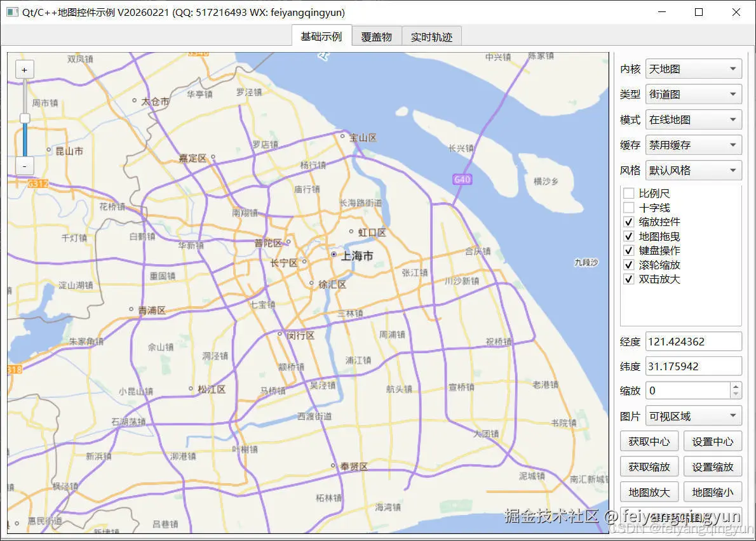The width and height of the screenshot is (756, 541).
Task: Toggle the 滚轮缩放 checkbox
Action: (629, 265)
